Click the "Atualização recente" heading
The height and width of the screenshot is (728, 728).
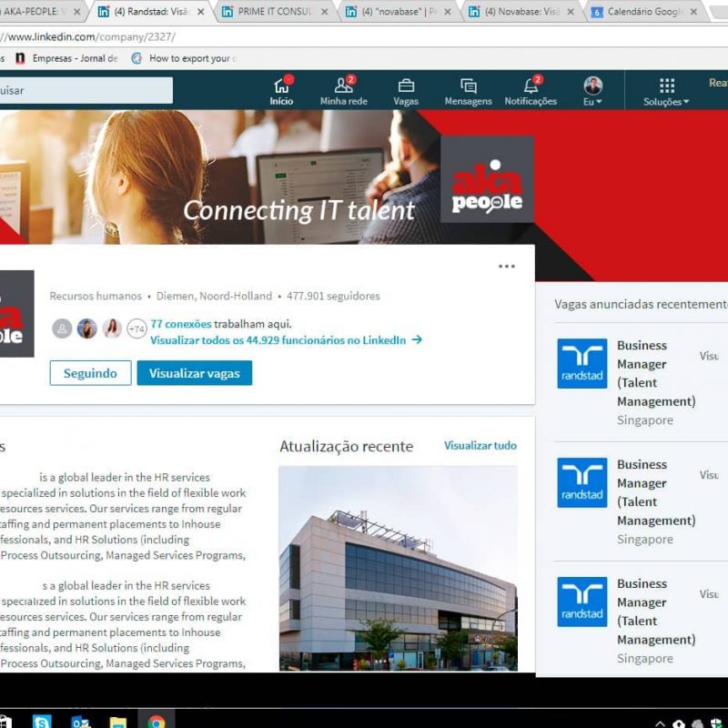347,446
